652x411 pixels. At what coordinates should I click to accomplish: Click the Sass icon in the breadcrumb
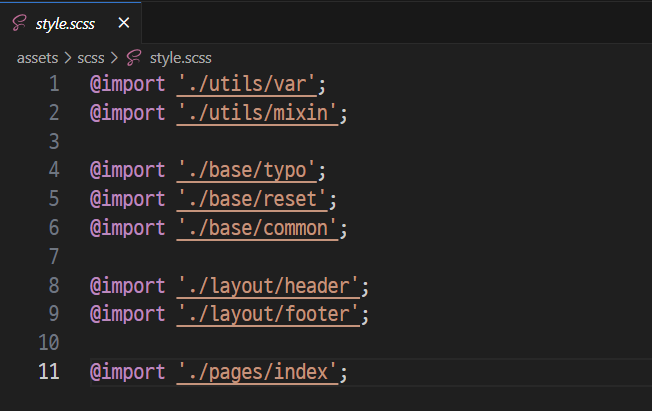133,58
